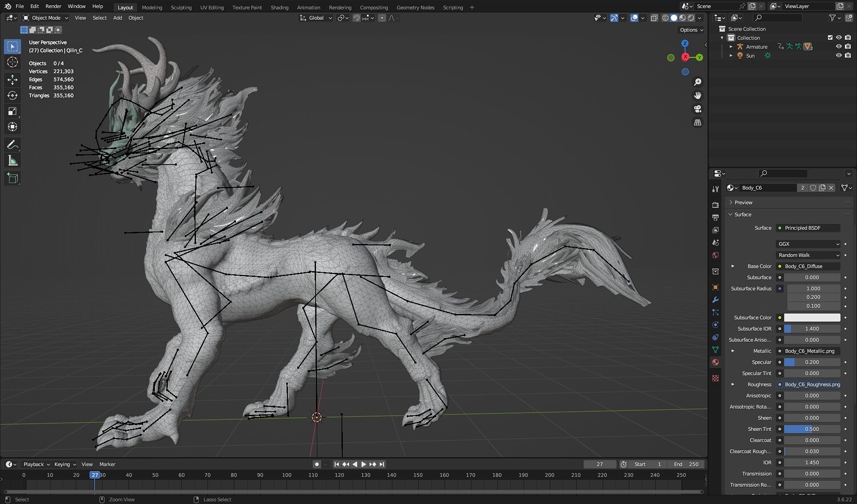Activate the Rotate tool
857x504 pixels.
(x=13, y=95)
